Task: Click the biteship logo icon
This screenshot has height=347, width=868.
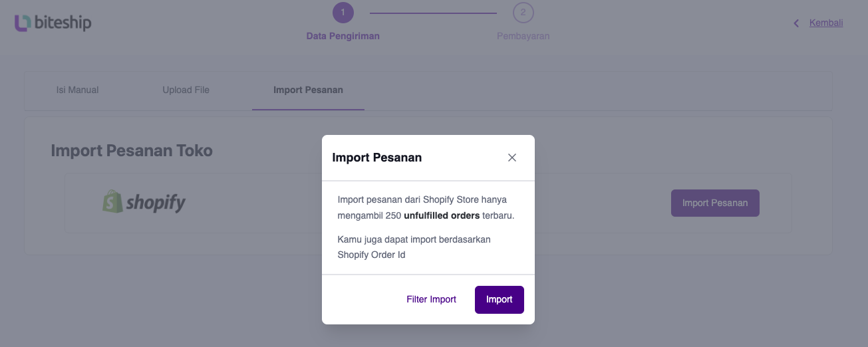Action: (x=23, y=23)
